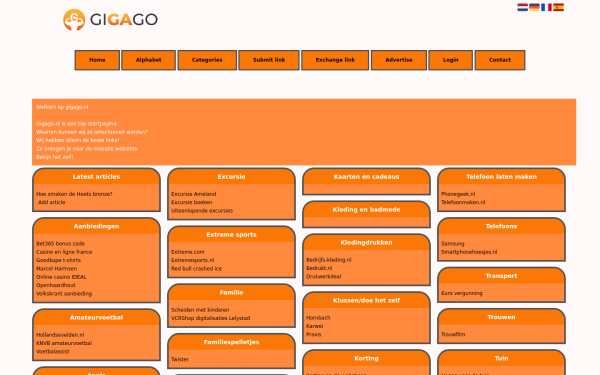Select Kaarten en cadeaus header

pos(366,177)
